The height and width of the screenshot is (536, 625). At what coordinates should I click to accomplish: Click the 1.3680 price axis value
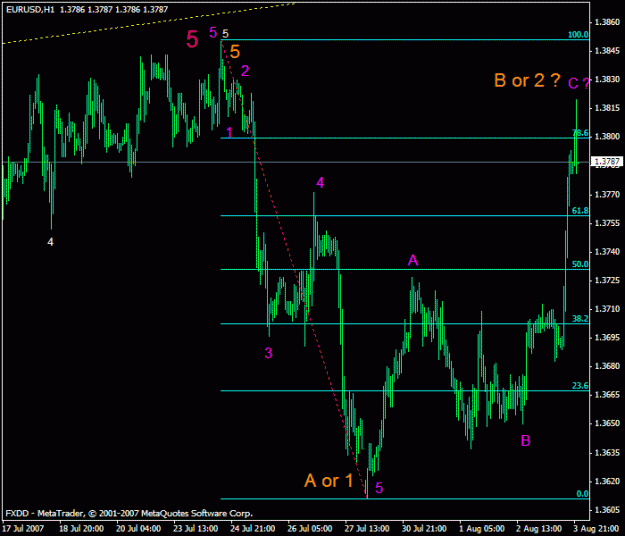[x=607, y=366]
